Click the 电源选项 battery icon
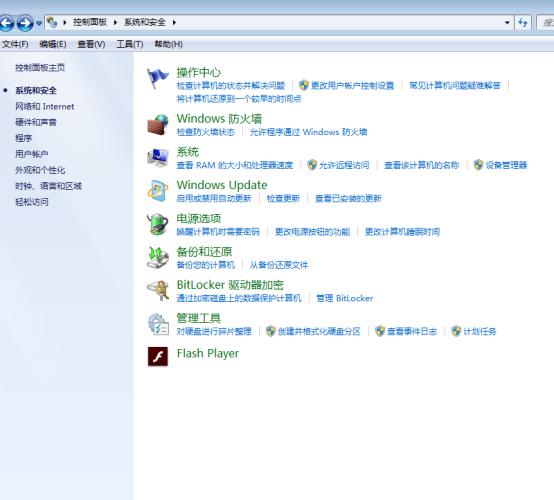The image size is (554, 500). [x=158, y=224]
